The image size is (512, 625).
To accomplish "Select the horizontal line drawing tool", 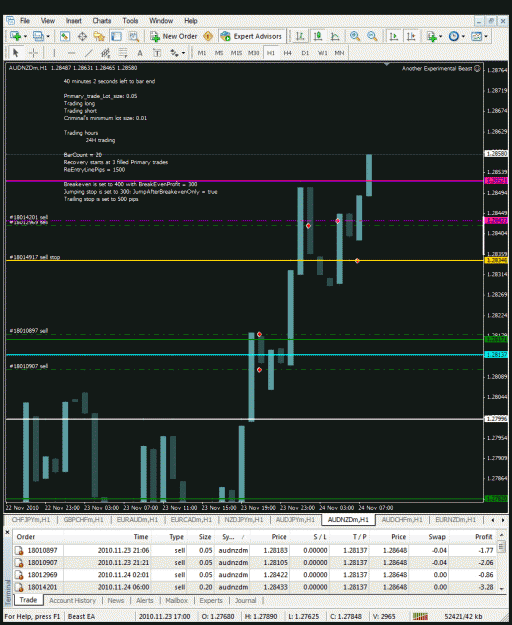I will (71, 53).
